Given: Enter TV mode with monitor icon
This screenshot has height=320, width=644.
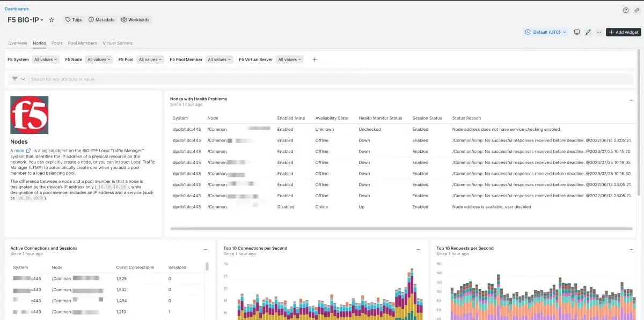Looking at the screenshot, I should point(577,32).
